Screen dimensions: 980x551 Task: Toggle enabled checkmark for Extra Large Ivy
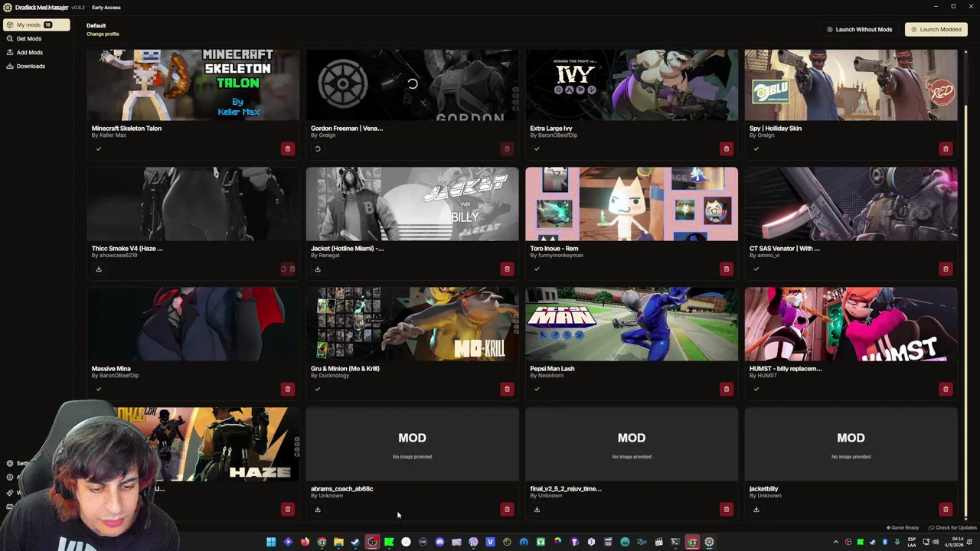537,148
